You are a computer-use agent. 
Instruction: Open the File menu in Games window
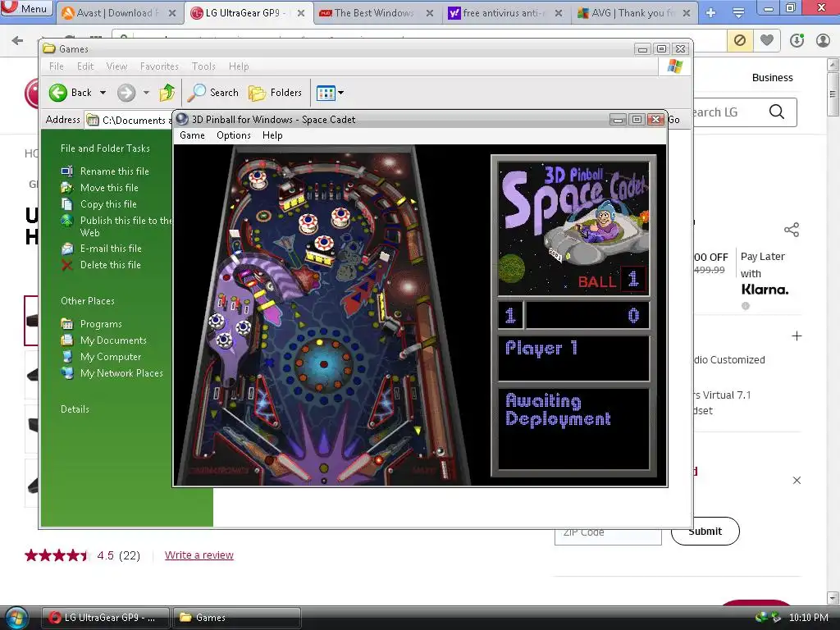57,66
